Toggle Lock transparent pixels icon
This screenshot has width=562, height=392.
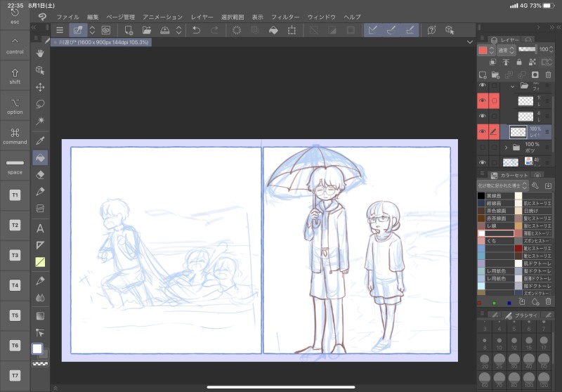(x=532, y=63)
